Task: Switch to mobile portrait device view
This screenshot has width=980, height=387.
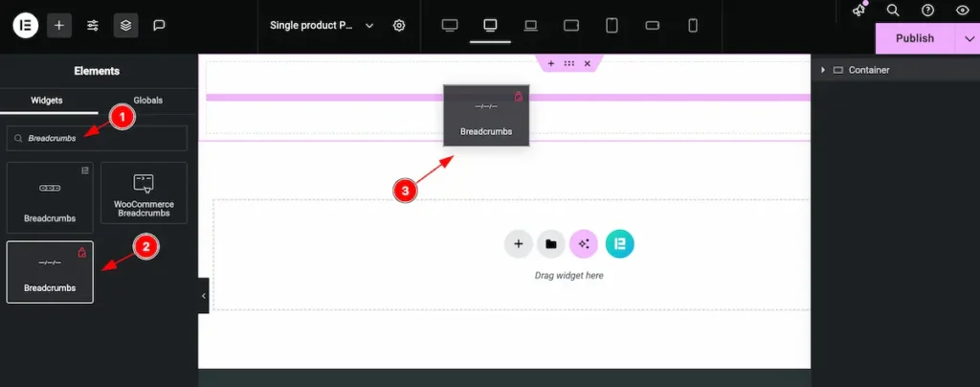Action: (x=694, y=26)
